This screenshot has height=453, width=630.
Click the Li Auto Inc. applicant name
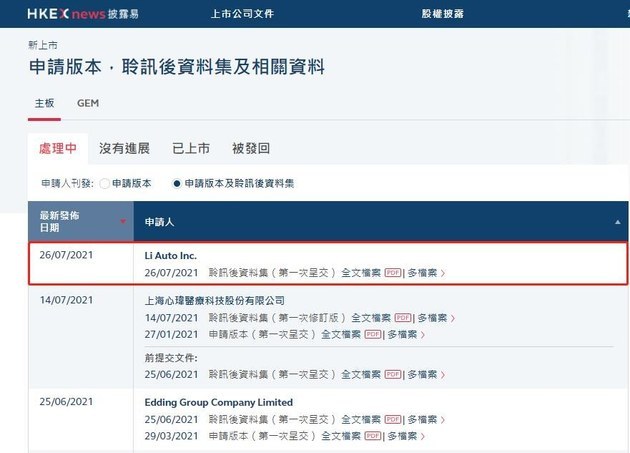click(171, 256)
